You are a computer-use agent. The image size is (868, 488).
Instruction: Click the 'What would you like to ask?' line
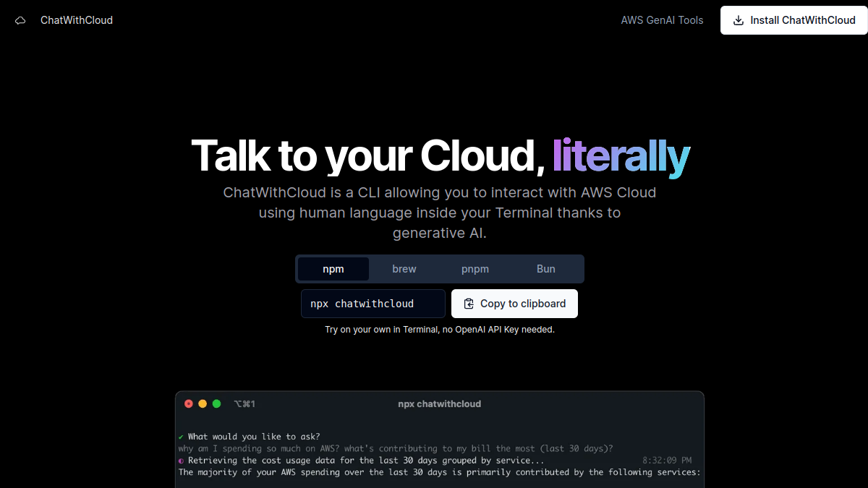coord(249,437)
